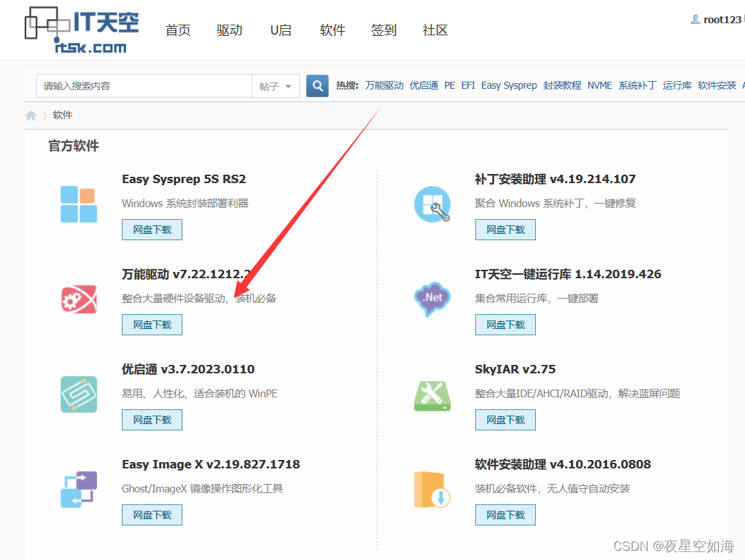Viewport: 745px width, 560px height.
Task: Click the NVME hot search link
Action: pos(600,85)
